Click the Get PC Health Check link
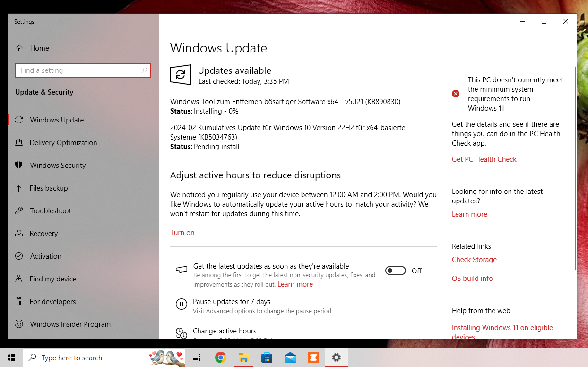The height and width of the screenshot is (367, 588). pyautogui.click(x=484, y=159)
